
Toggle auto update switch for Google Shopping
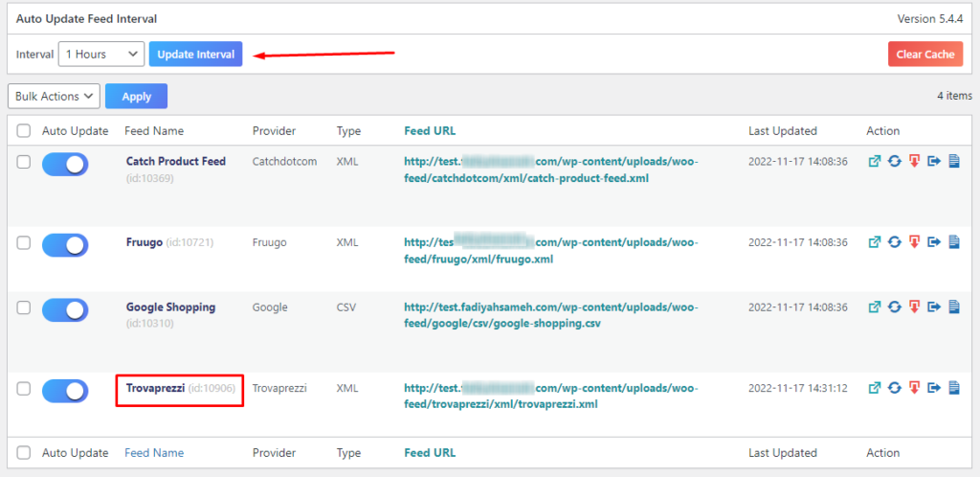65,310
